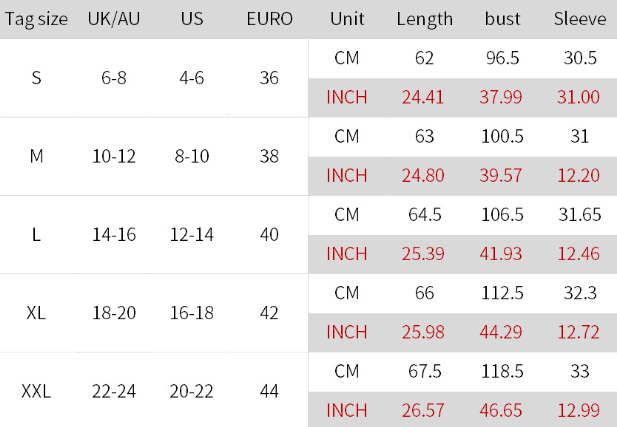Click the 96.5 bust CM value
The image size is (617, 427).
click(502, 58)
